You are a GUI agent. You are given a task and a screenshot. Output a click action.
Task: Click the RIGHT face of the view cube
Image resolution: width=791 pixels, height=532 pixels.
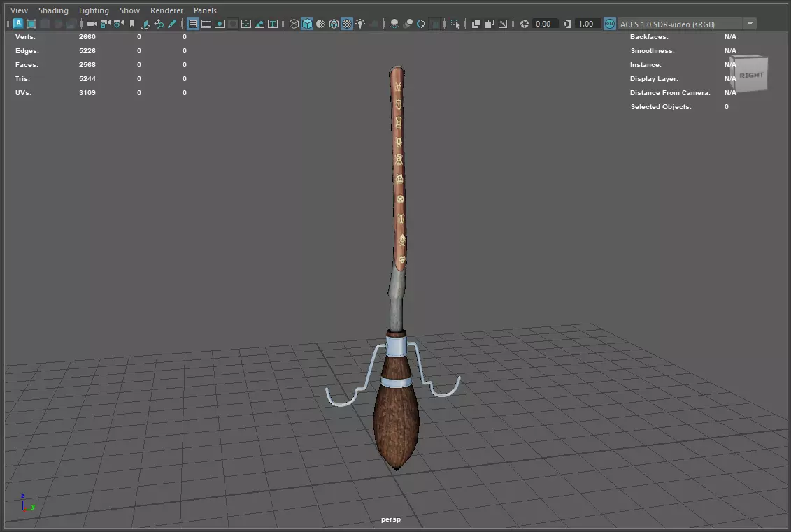pyautogui.click(x=751, y=75)
